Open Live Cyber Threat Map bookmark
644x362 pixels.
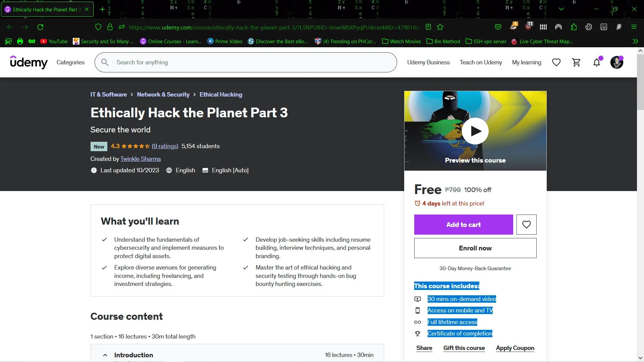point(542,42)
